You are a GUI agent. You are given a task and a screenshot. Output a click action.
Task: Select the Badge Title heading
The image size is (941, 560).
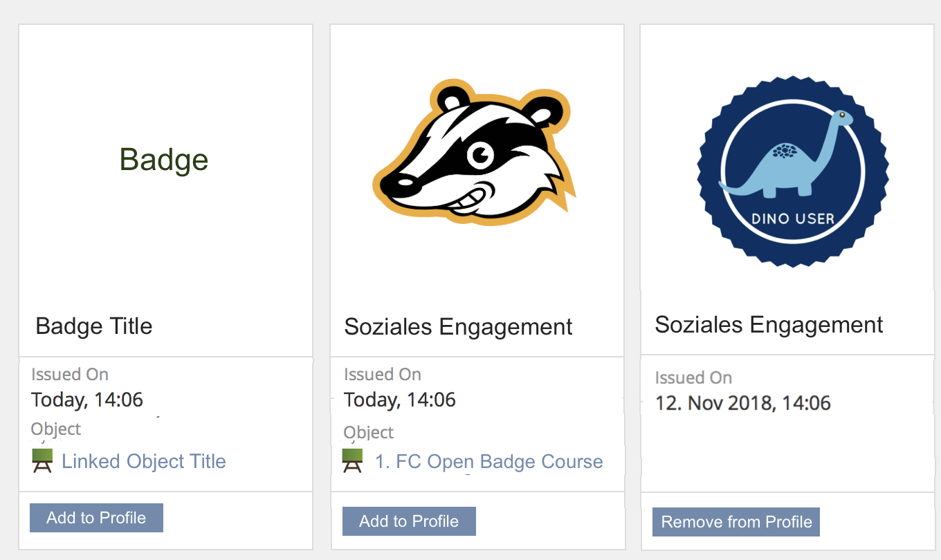(94, 326)
